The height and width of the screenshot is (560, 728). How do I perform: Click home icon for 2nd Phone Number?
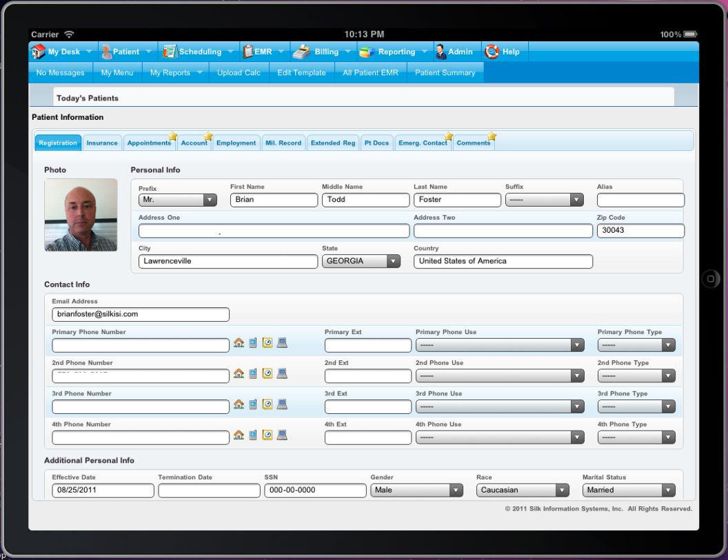pyautogui.click(x=239, y=373)
